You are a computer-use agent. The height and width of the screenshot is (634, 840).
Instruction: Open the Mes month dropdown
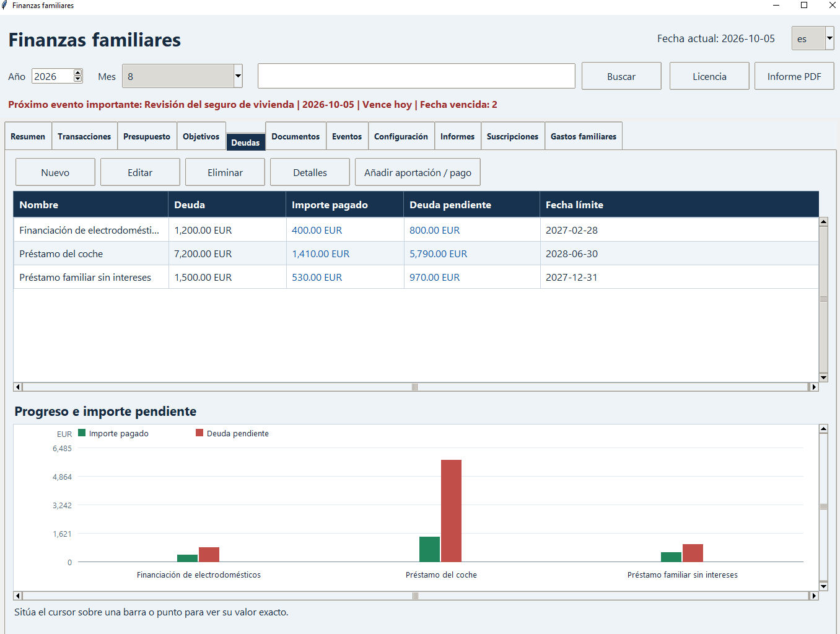pos(238,76)
